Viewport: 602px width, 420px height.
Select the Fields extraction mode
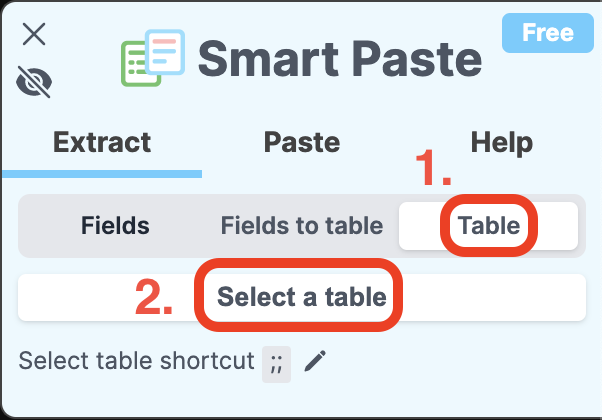tap(115, 225)
